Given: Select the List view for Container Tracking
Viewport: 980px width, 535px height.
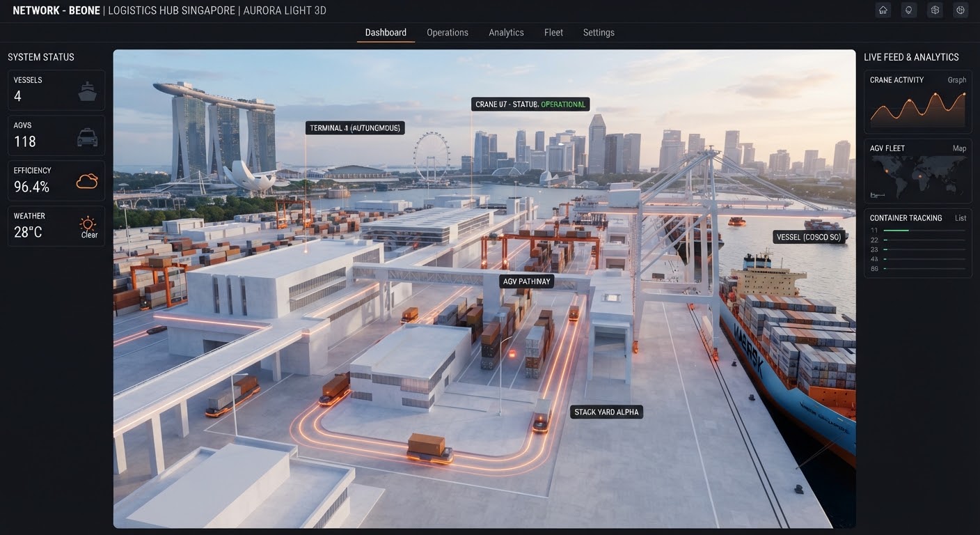Looking at the screenshot, I should click(961, 218).
